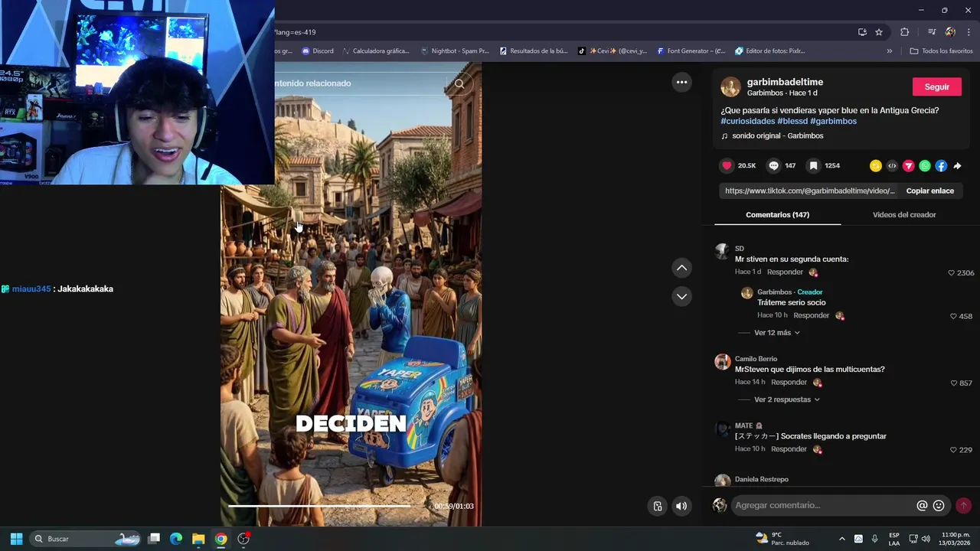
Task: Submit comment with red arrow button
Action: (x=963, y=506)
